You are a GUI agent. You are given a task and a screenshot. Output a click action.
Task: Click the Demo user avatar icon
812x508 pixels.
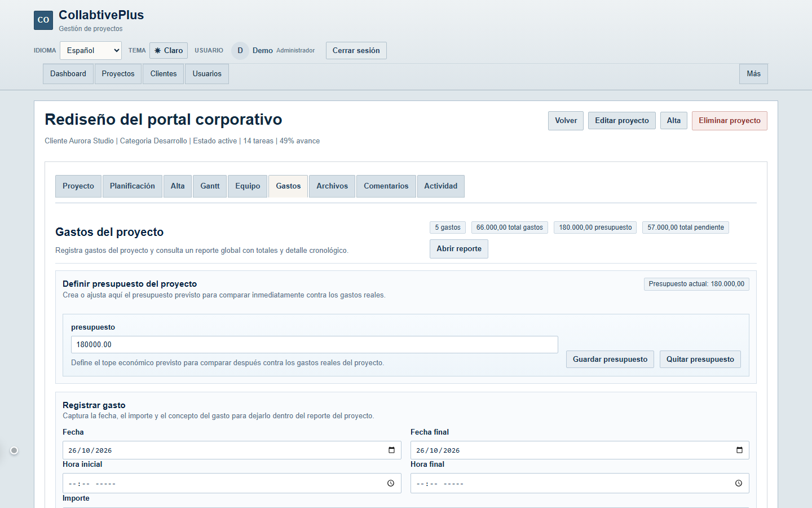[240, 50]
